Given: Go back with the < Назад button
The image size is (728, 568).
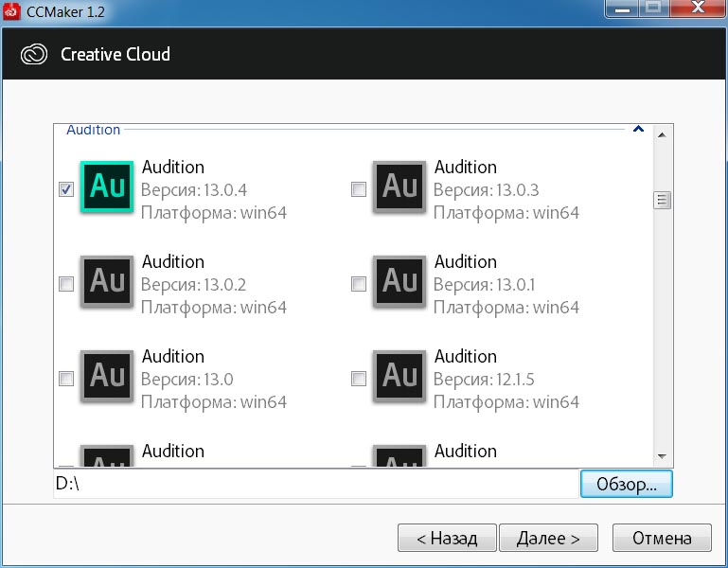Looking at the screenshot, I should pyautogui.click(x=447, y=538).
